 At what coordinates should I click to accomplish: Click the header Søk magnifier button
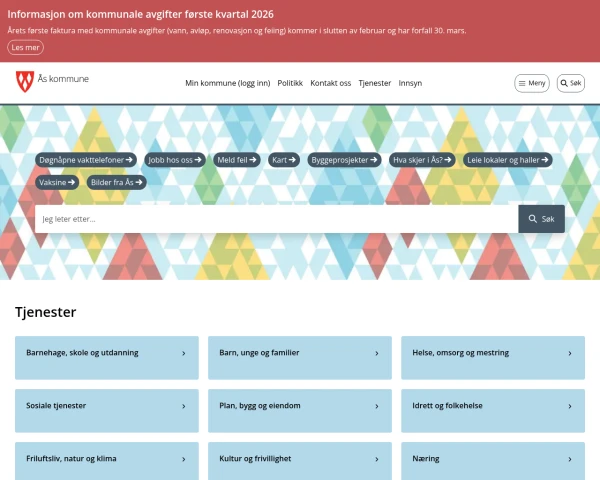point(570,83)
